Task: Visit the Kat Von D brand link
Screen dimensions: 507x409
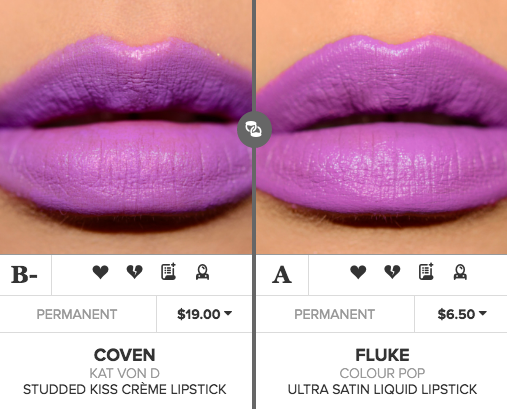Action: 125,373
